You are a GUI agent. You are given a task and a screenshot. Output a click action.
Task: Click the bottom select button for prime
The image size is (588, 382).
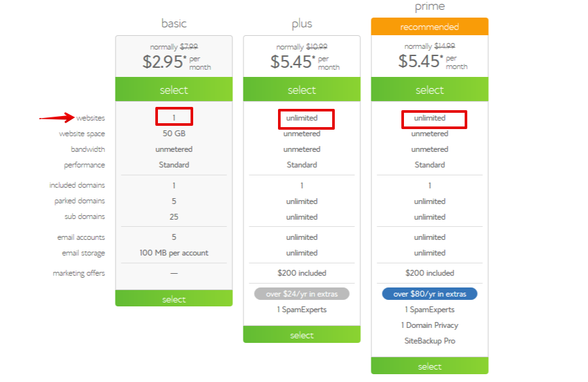coord(429,366)
